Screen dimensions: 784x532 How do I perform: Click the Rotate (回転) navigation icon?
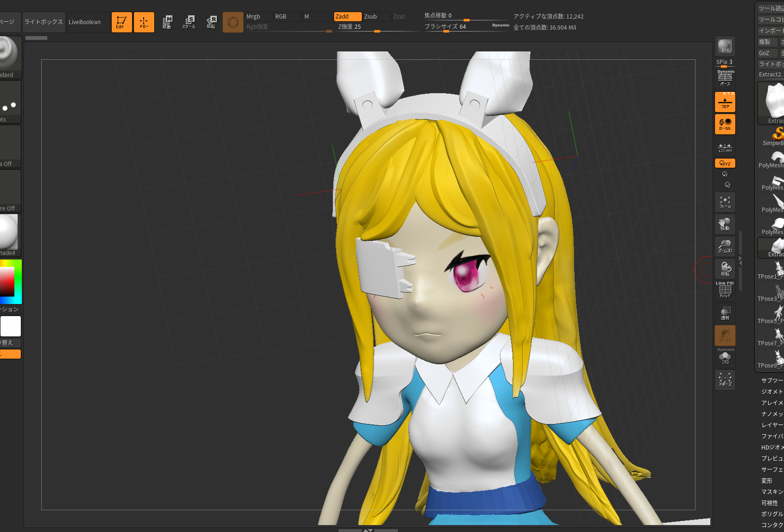pos(725,269)
